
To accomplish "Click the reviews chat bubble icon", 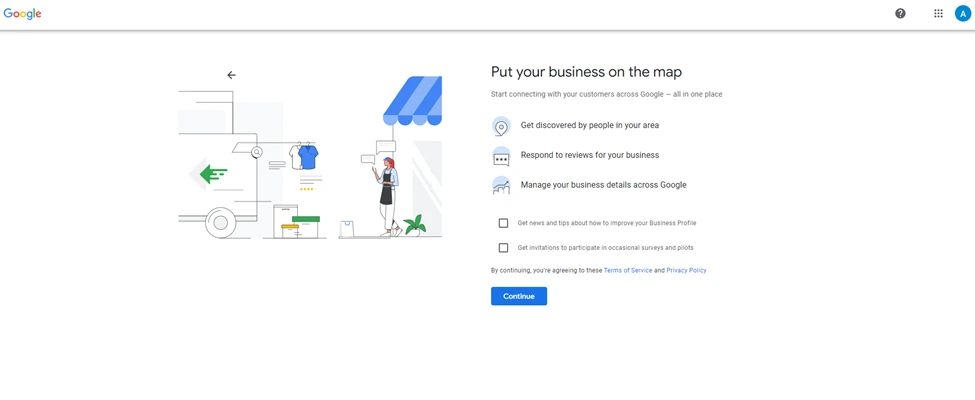I will click(501, 156).
